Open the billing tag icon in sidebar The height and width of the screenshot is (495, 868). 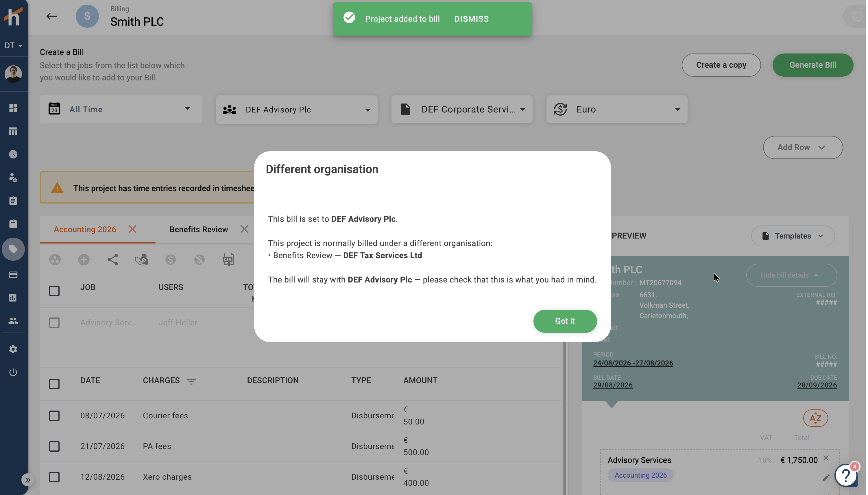[13, 249]
